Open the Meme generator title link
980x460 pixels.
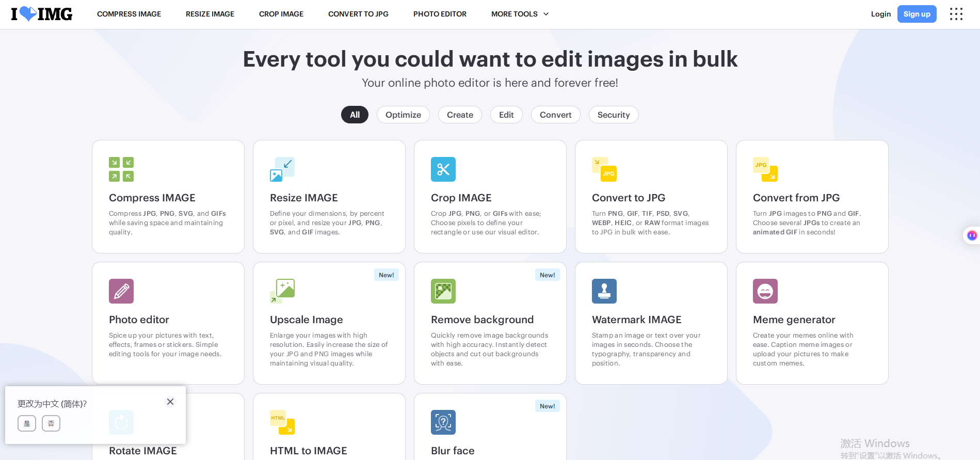pyautogui.click(x=794, y=320)
